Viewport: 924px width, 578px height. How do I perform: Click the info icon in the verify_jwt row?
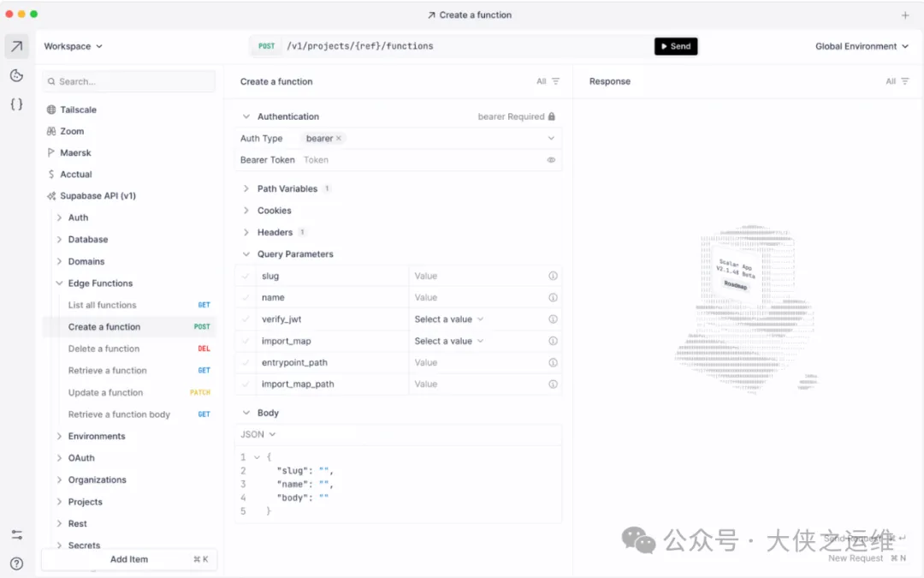[553, 319]
